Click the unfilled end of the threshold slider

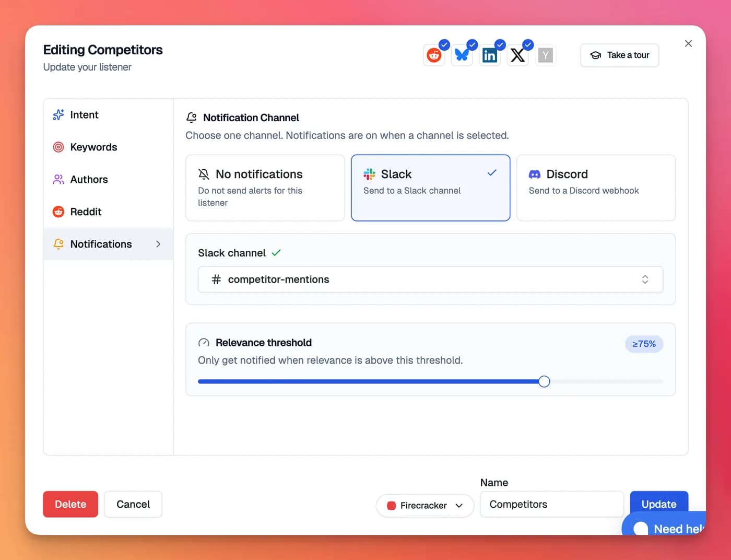pyautogui.click(x=661, y=381)
